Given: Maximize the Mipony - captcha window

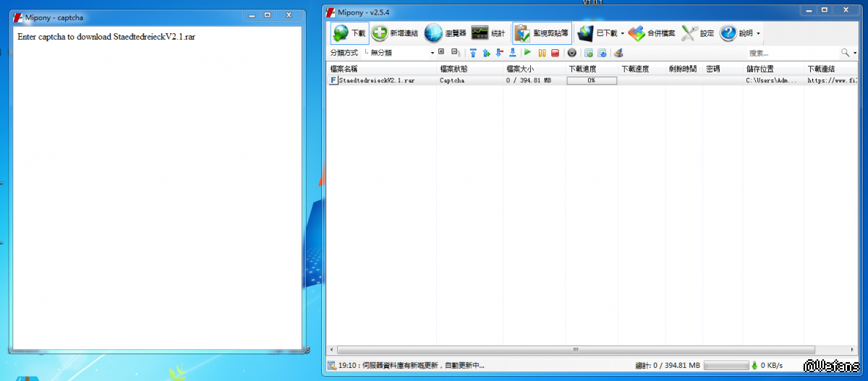Looking at the screenshot, I should point(268,14).
